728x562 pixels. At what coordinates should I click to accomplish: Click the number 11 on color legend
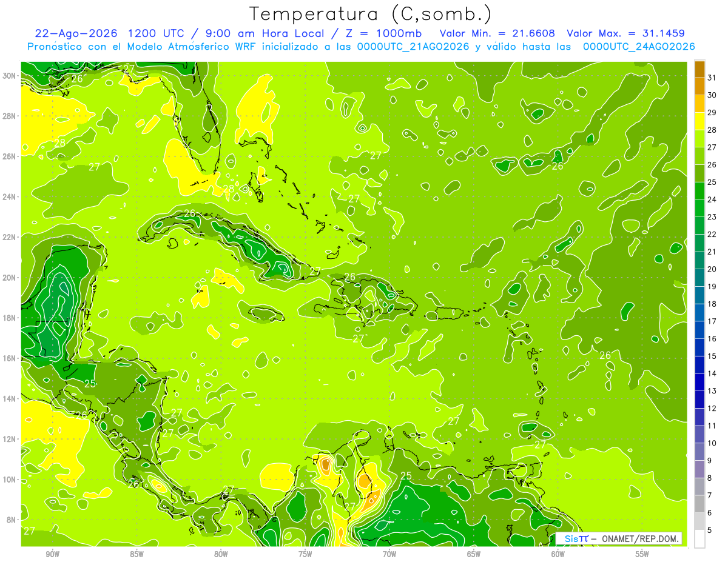tap(712, 426)
